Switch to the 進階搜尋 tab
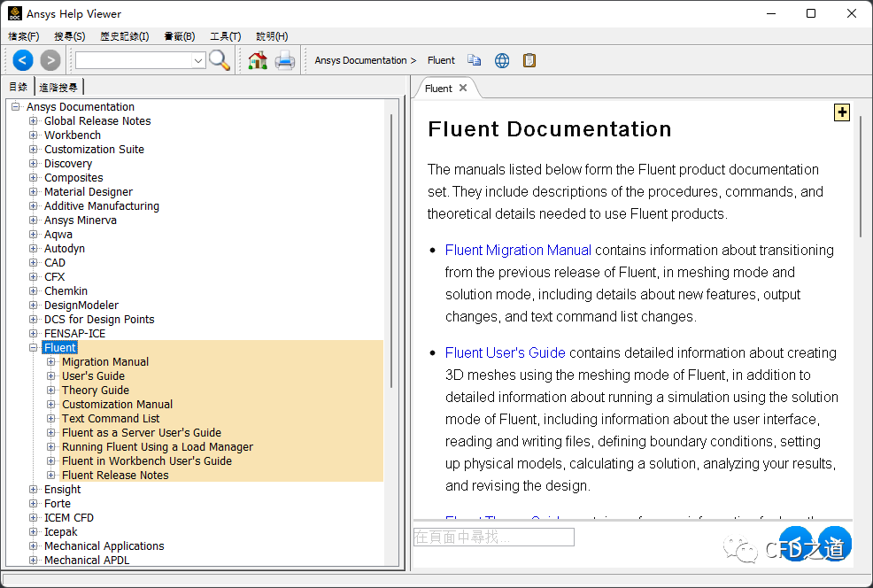873x588 pixels. (58, 87)
